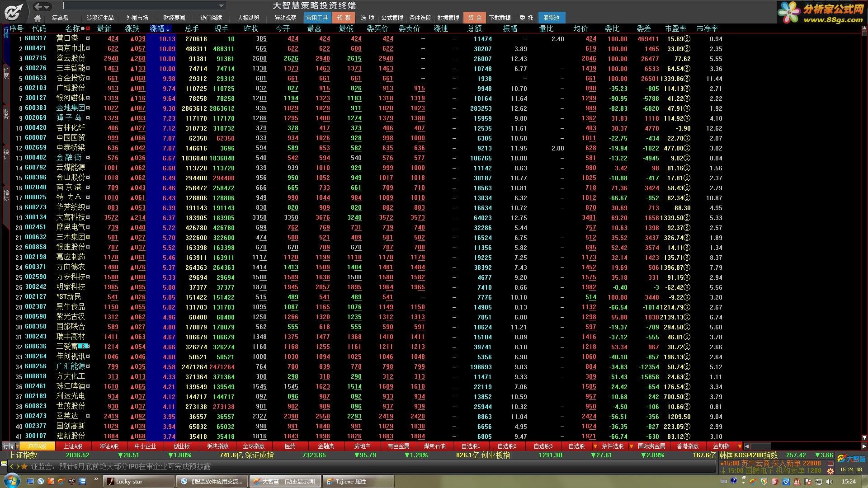This screenshot has height=488, width=868.
Task: Open the 条件选股 toolbar menu
Action: pos(420,18)
